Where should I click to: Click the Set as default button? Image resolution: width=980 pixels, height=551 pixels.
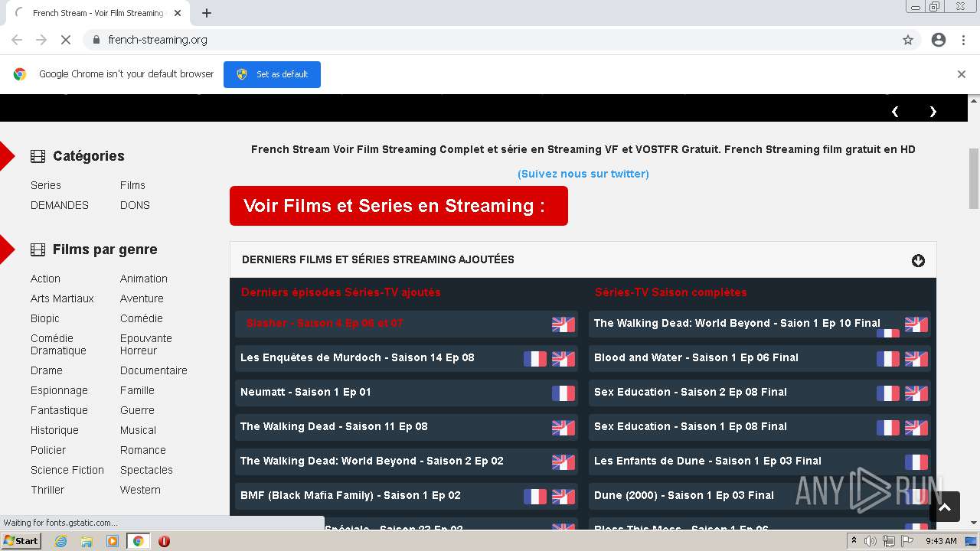pos(272,74)
